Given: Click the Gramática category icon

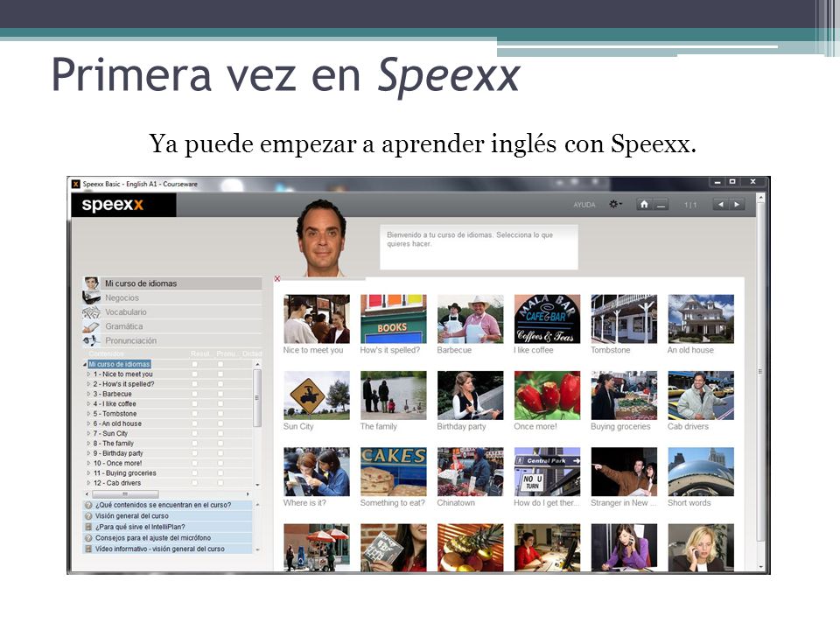Looking at the screenshot, I should pyautogui.click(x=92, y=326).
